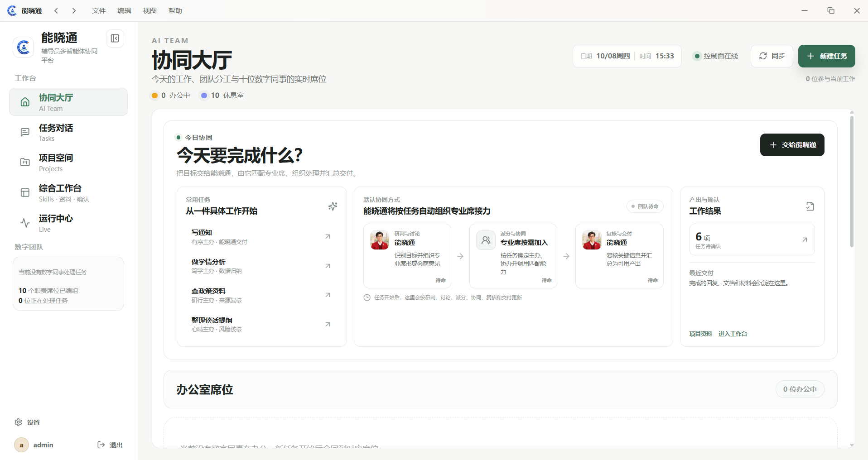This screenshot has height=460, width=868.
Task: Navigate to 任务对话 Tasks
Action: click(68, 132)
